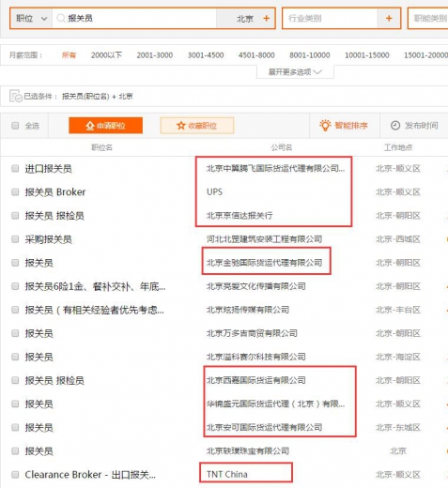
Task: Check the 采购报关员 row checkbox
Action: pos(15,239)
